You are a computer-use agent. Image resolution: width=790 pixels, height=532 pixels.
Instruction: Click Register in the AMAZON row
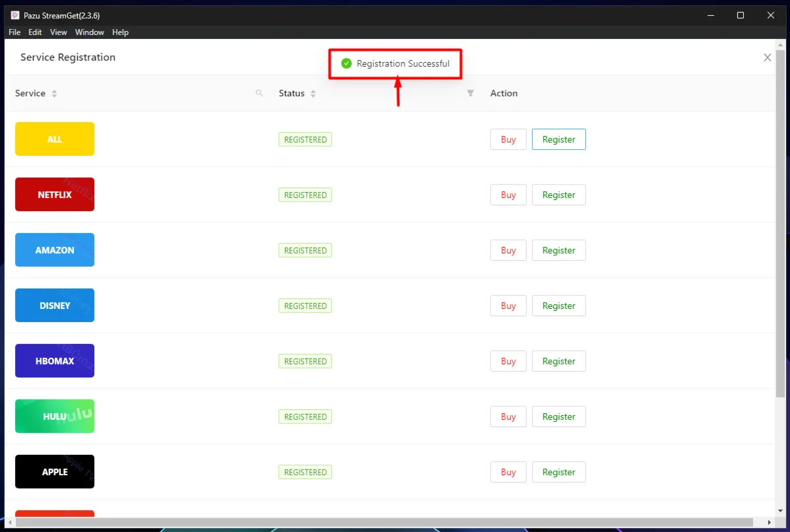click(x=559, y=250)
